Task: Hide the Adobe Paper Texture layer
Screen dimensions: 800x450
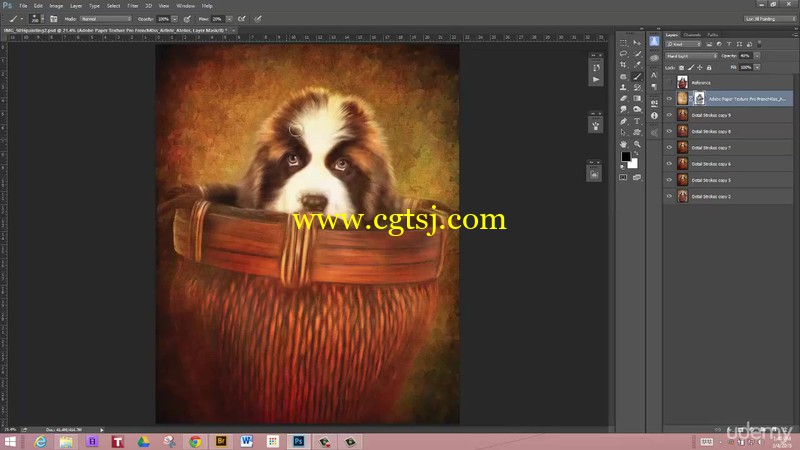Action: click(669, 99)
